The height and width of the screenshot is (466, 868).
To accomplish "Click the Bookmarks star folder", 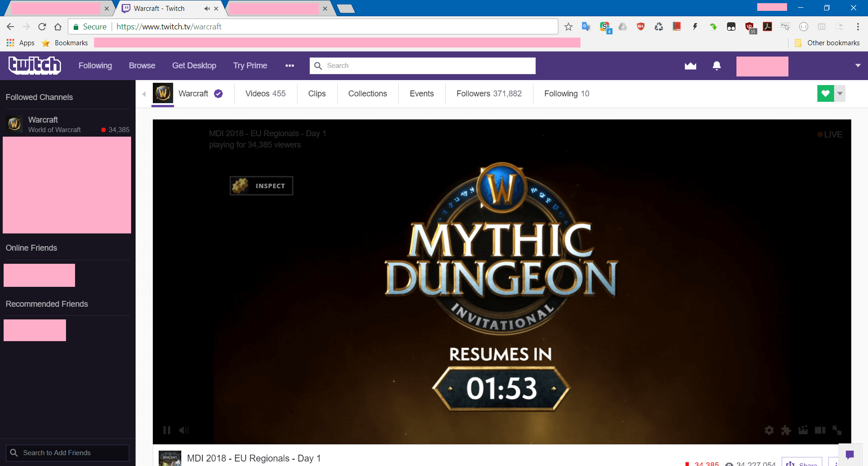I will point(65,43).
